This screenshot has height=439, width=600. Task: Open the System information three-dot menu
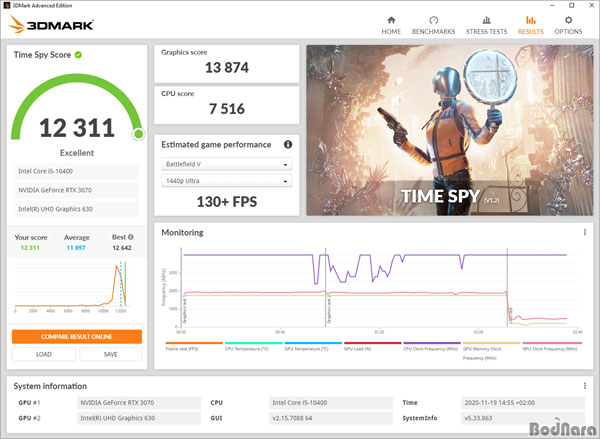(585, 386)
